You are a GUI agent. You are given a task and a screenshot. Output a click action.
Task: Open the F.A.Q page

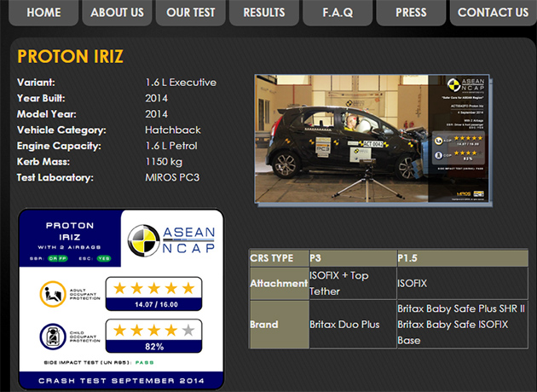(x=338, y=13)
